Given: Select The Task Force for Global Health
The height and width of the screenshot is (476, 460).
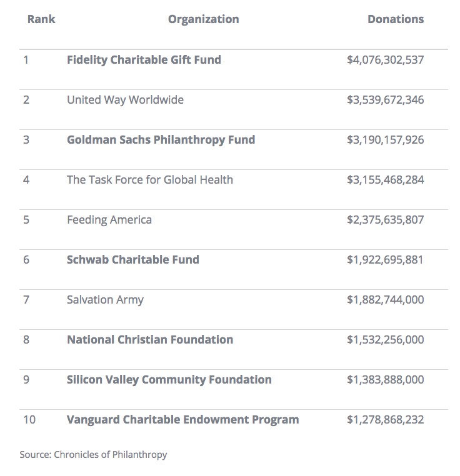Looking at the screenshot, I should [150, 180].
